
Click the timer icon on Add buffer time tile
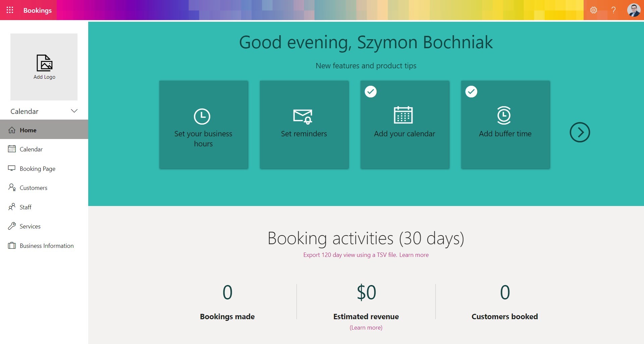pyautogui.click(x=504, y=115)
